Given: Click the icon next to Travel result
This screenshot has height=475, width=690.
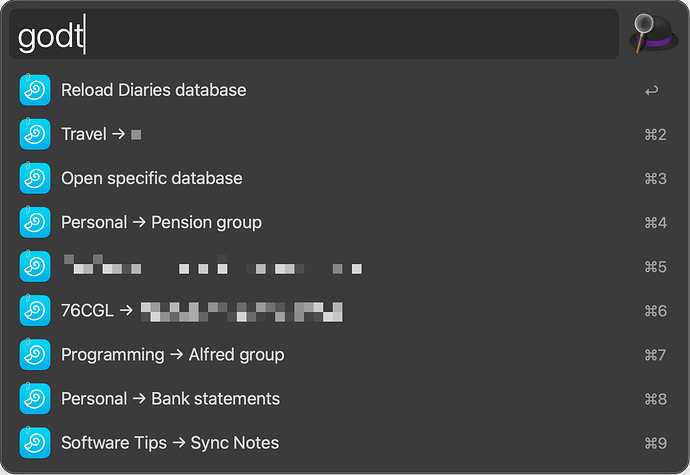Looking at the screenshot, I should (x=35, y=134).
